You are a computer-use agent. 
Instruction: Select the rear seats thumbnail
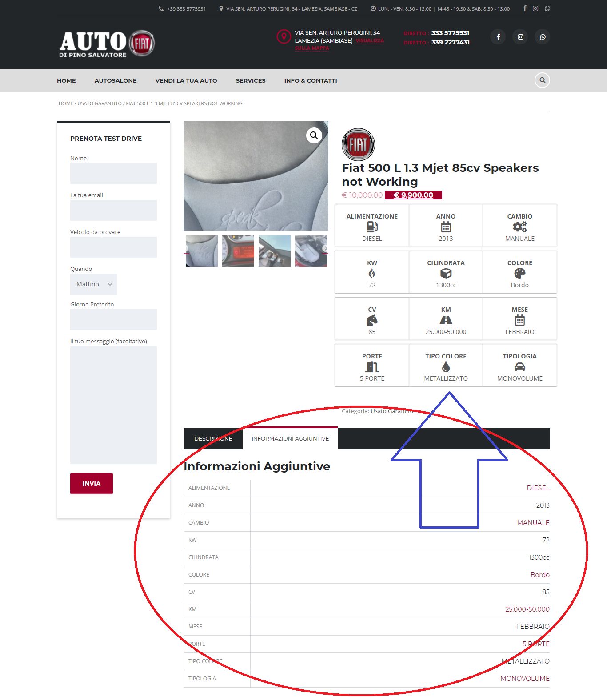[x=311, y=251]
